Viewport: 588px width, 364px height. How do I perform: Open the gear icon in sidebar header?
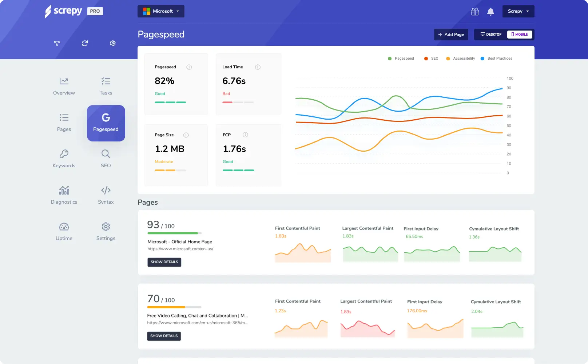[x=113, y=43]
